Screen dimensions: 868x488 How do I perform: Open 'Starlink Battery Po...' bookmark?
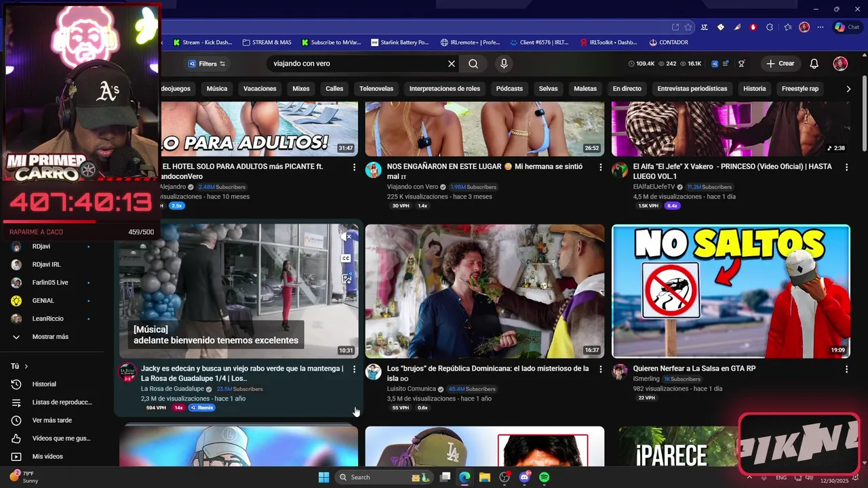click(400, 42)
